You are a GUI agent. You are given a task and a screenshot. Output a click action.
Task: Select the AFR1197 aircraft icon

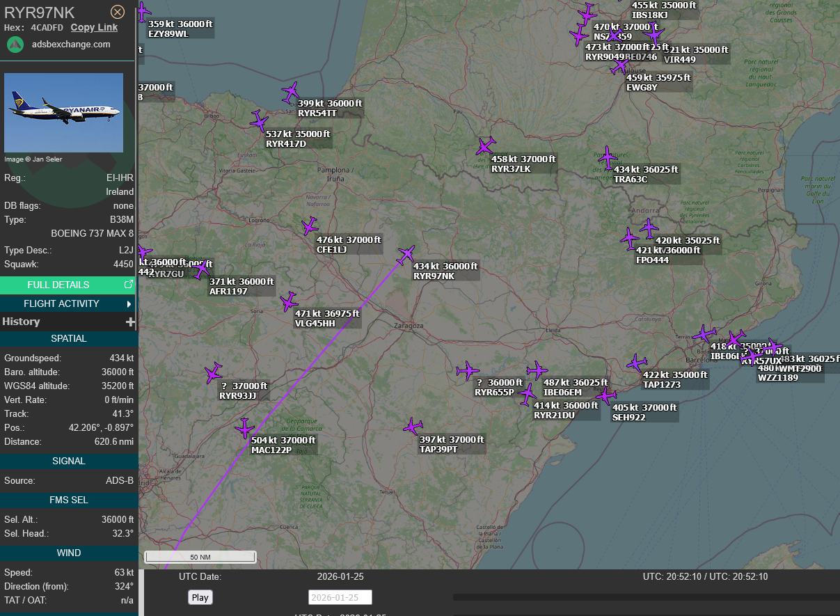pos(201,269)
